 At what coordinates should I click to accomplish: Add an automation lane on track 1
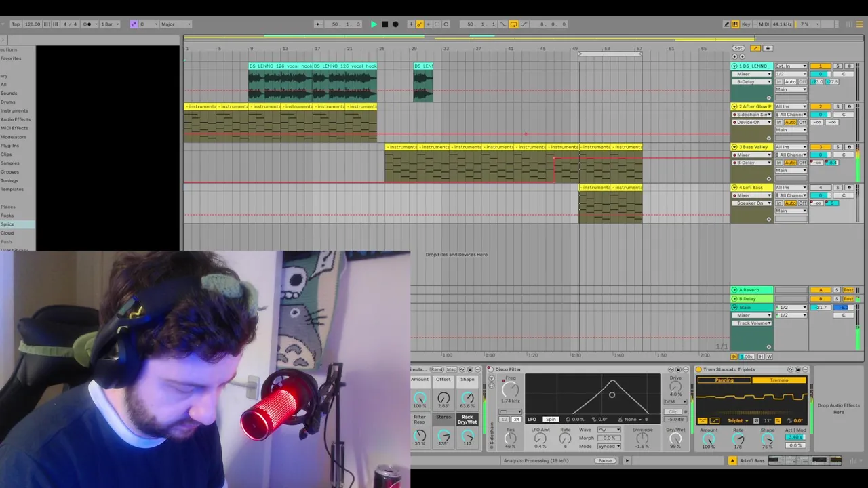coord(769,98)
